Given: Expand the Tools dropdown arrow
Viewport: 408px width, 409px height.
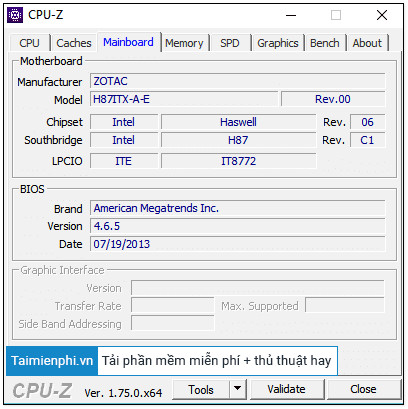Looking at the screenshot, I should point(238,389).
